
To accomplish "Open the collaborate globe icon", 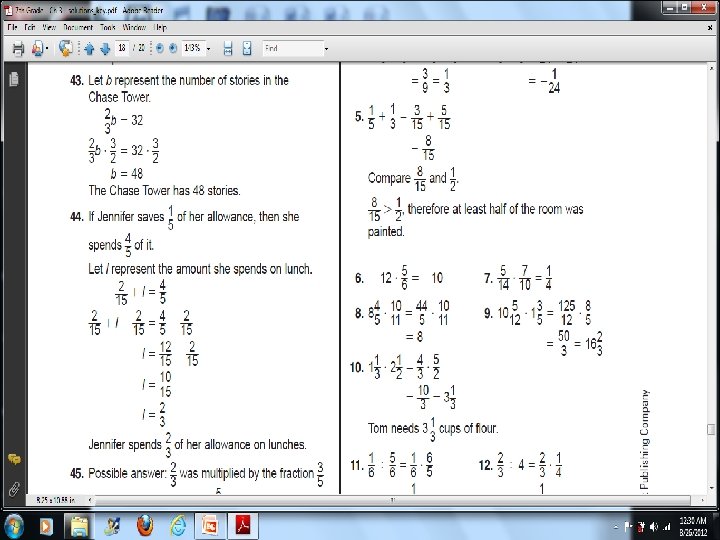I will [66, 48].
